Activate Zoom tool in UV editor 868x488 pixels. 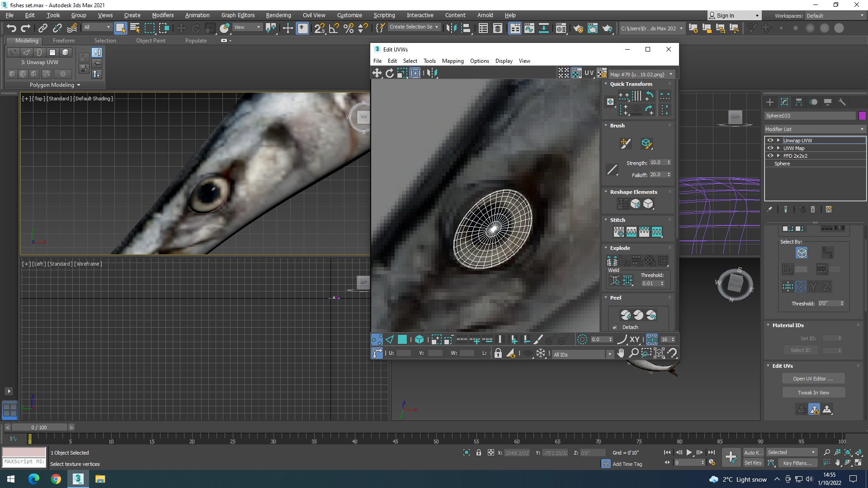coord(634,353)
